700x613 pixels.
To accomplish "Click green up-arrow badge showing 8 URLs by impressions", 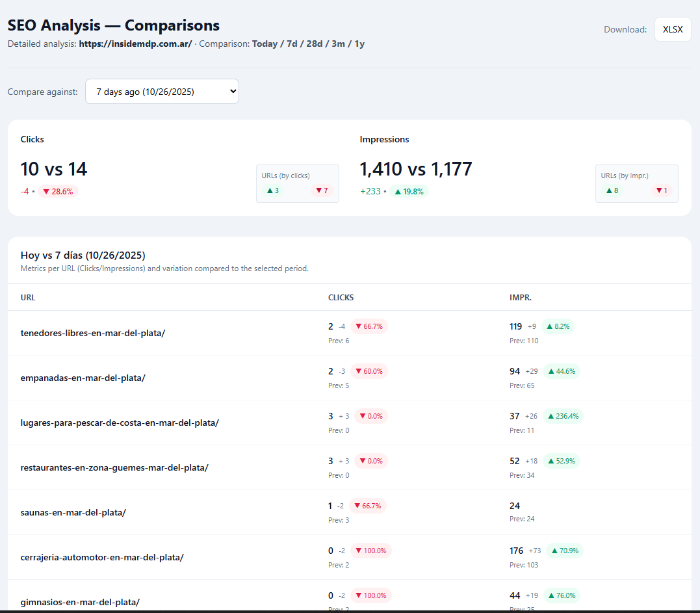I will click(612, 190).
